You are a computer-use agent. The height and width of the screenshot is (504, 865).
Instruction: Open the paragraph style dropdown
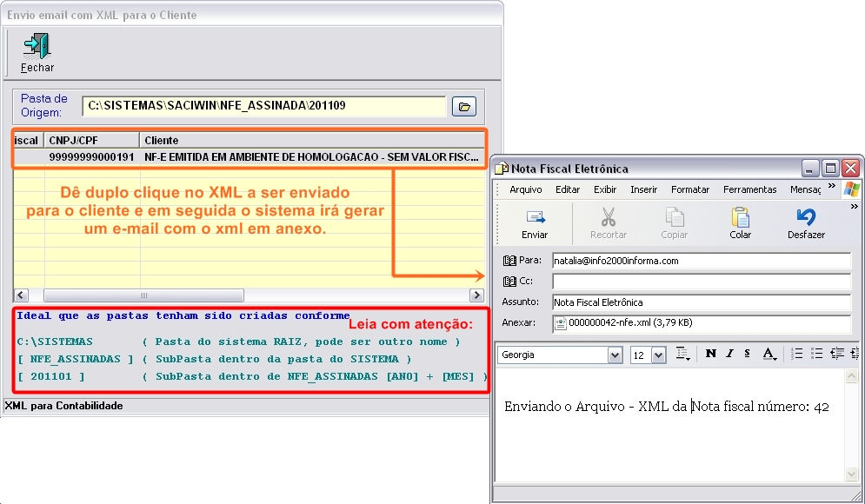pyautogui.click(x=683, y=354)
